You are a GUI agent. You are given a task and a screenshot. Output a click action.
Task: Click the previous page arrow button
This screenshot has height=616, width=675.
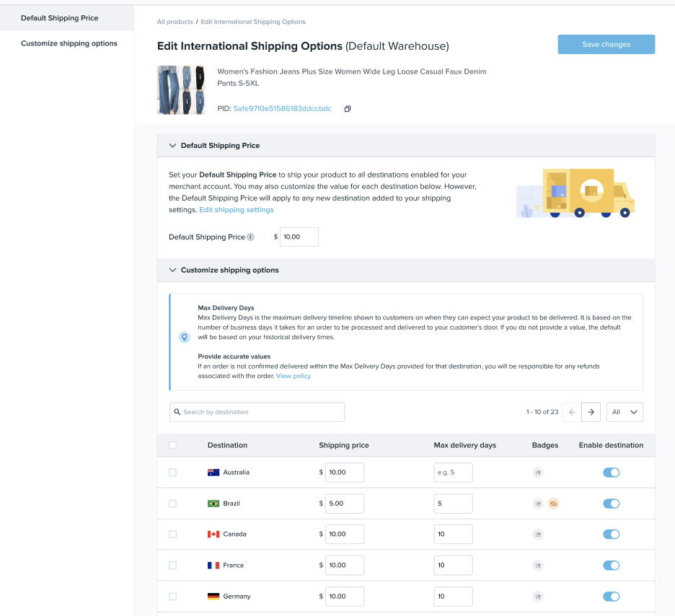[x=572, y=412]
